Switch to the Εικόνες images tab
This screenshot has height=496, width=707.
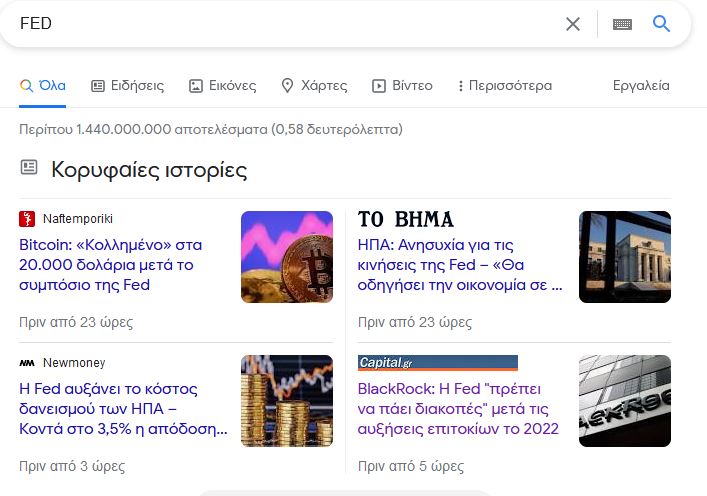click(223, 85)
